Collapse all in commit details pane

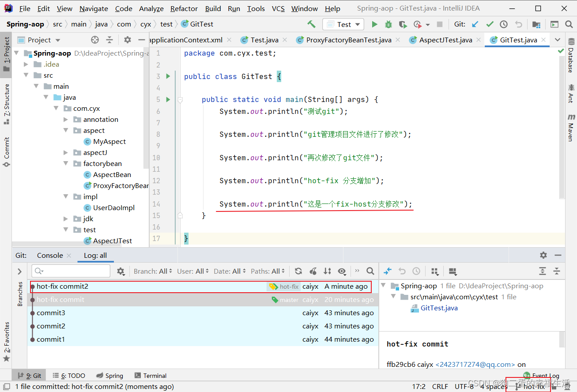(x=557, y=271)
